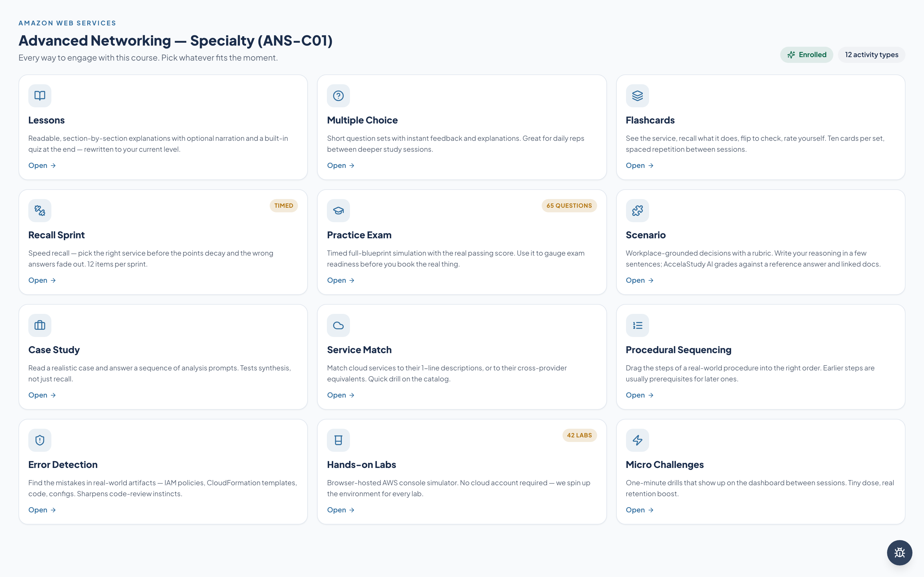Click the Service Match cloud icon
Viewport: 924px width, 577px height.
point(338,325)
